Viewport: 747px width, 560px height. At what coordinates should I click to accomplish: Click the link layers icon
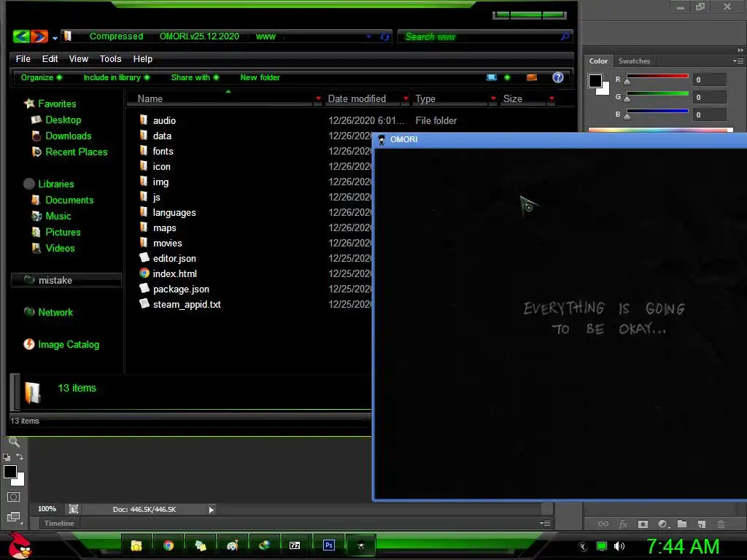pos(603,524)
